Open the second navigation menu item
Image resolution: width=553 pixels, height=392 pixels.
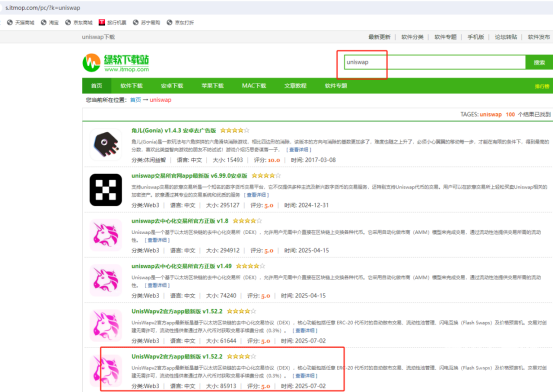[131, 86]
